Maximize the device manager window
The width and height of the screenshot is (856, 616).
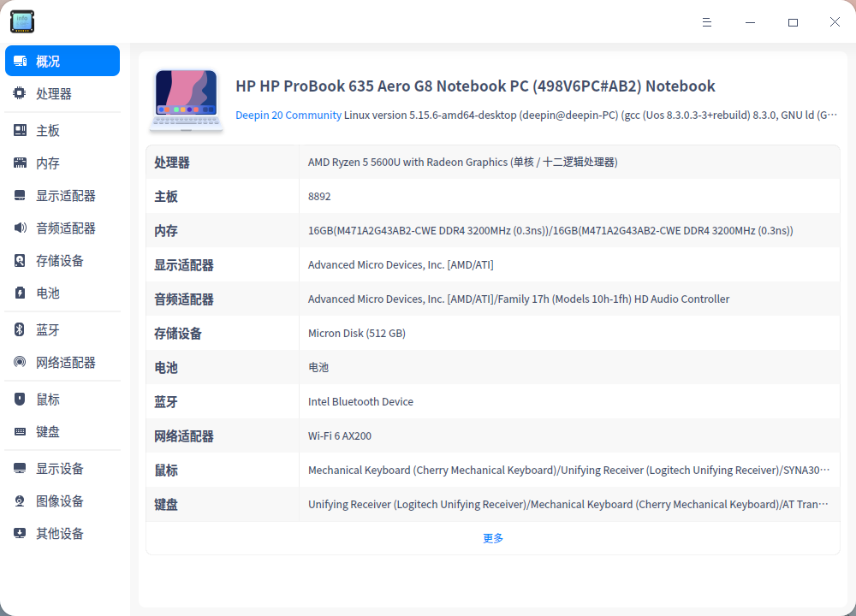[x=793, y=22]
